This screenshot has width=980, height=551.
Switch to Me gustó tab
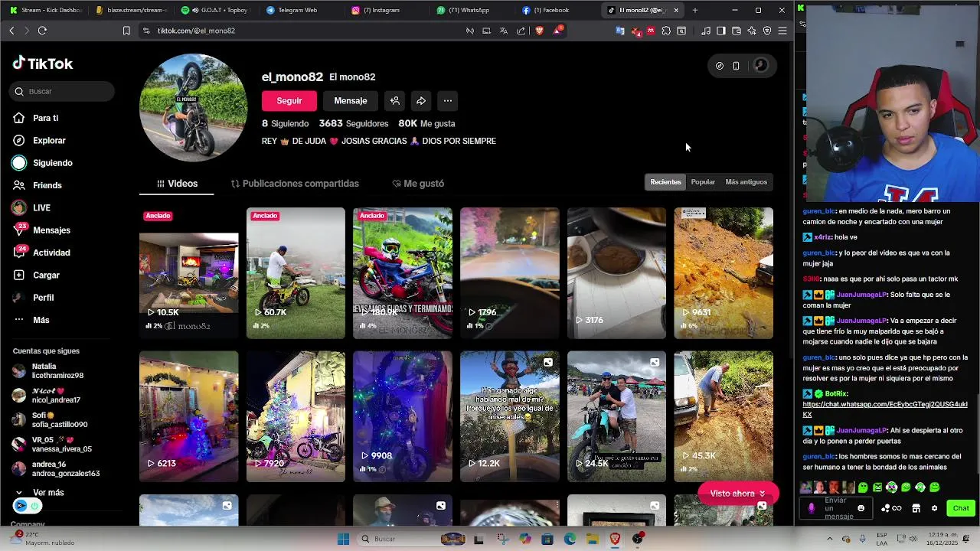[x=418, y=184]
